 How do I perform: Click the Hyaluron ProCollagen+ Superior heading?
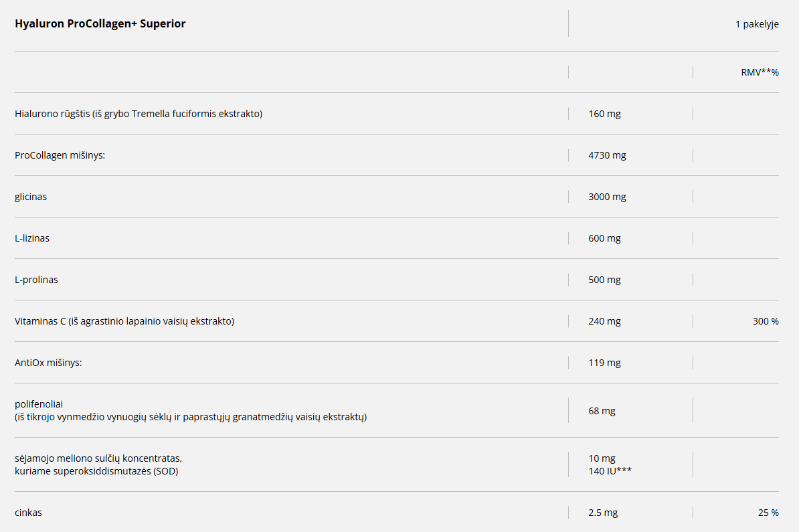pos(100,24)
